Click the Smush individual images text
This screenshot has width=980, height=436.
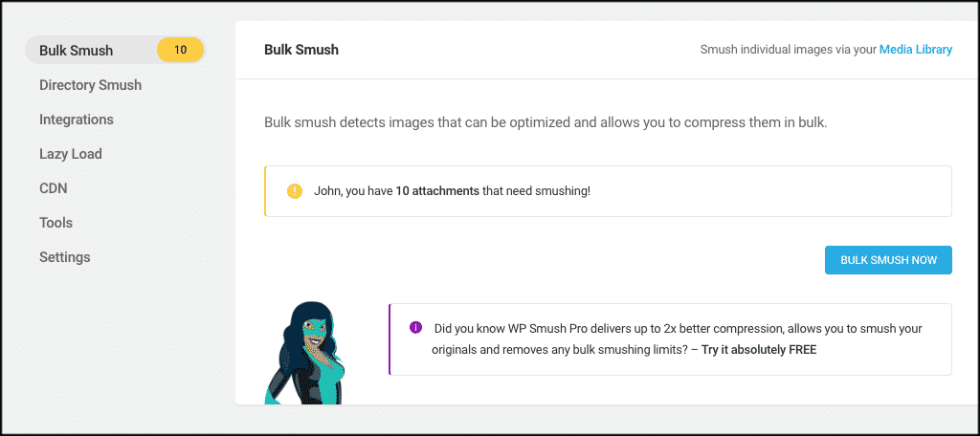point(789,50)
